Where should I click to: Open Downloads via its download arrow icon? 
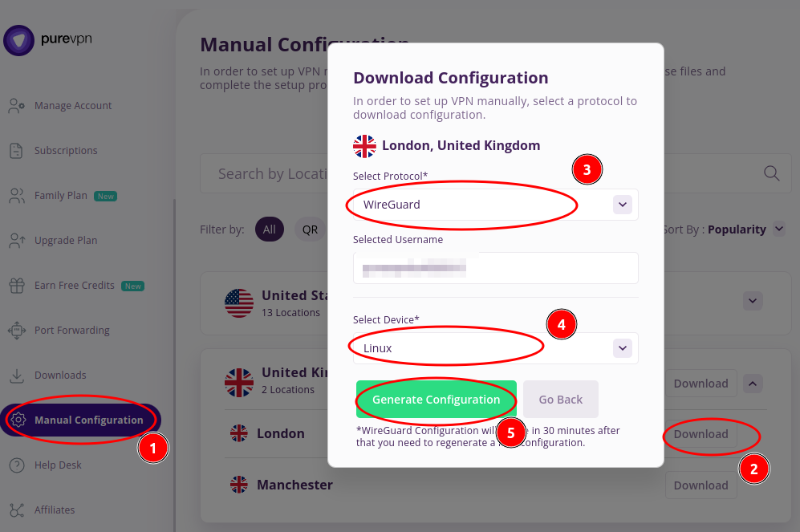(x=17, y=375)
